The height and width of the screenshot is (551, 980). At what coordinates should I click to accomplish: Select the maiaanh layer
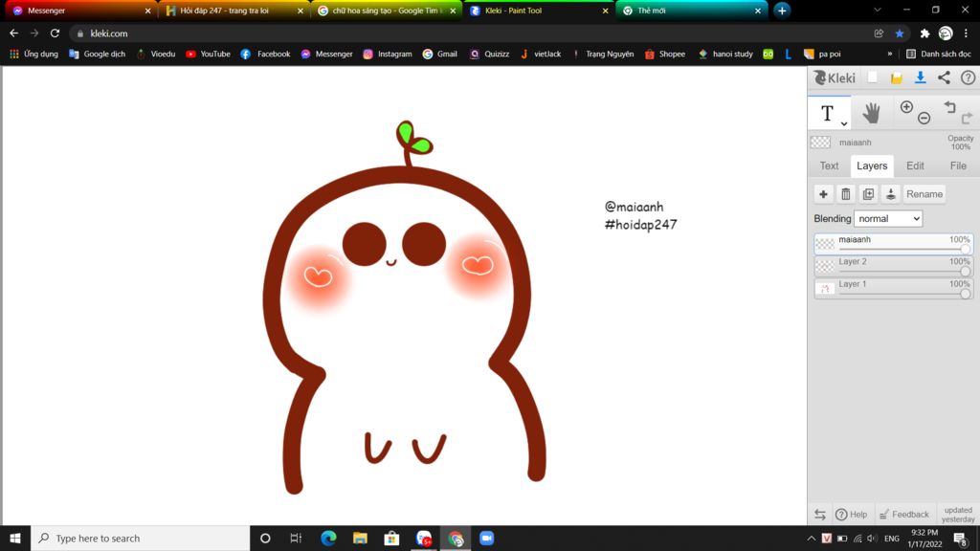[893, 243]
